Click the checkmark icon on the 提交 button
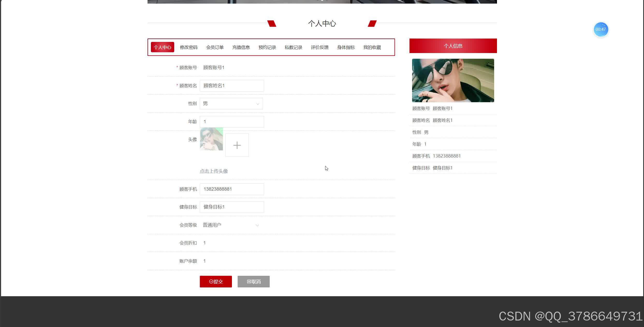The width and height of the screenshot is (644, 327). point(211,281)
